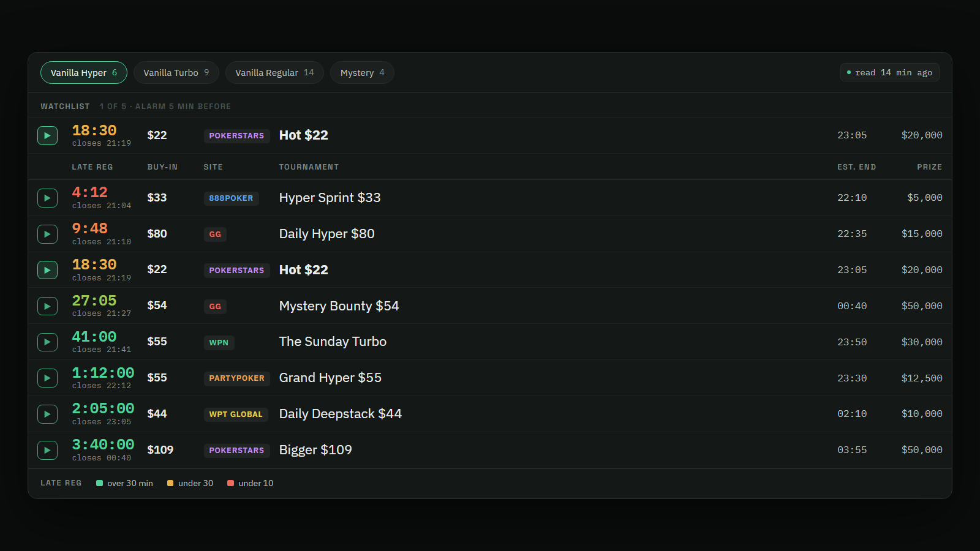This screenshot has height=551, width=980.
Task: Open the Vanilla Regular tab
Action: tap(274, 73)
